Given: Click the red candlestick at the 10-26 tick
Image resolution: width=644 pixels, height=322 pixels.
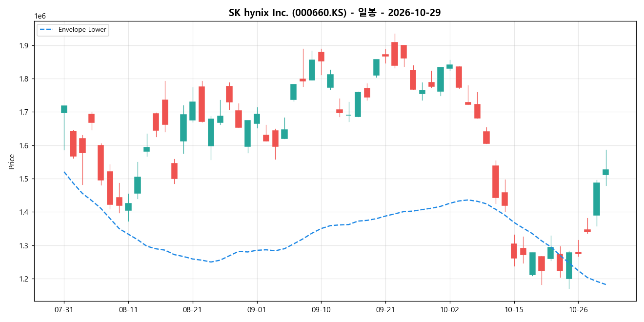Looking at the screenshot, I should pyautogui.click(x=578, y=253).
